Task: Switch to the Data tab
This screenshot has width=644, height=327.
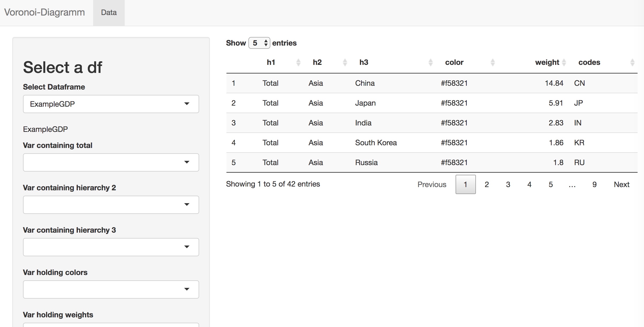Action: click(x=109, y=13)
